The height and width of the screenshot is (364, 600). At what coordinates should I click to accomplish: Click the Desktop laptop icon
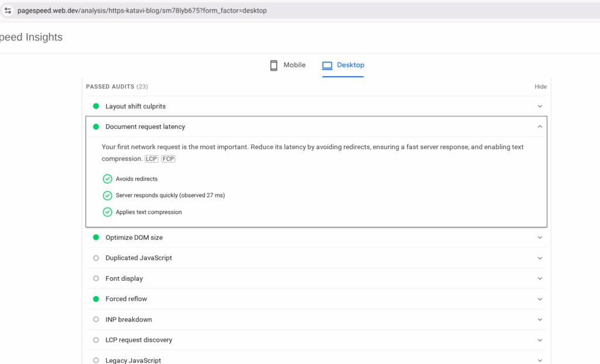328,64
